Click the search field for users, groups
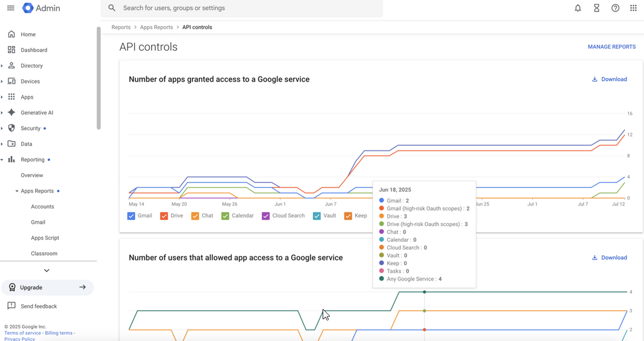This screenshot has width=644, height=341. 242,8
